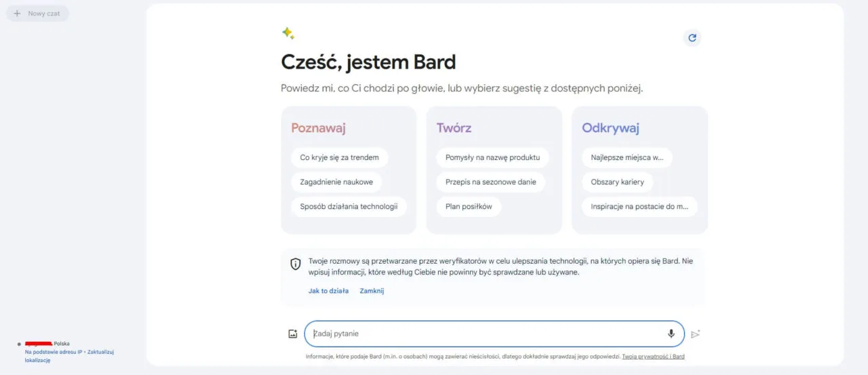Click the privacy shield icon
The height and width of the screenshot is (375, 868).
296,264
